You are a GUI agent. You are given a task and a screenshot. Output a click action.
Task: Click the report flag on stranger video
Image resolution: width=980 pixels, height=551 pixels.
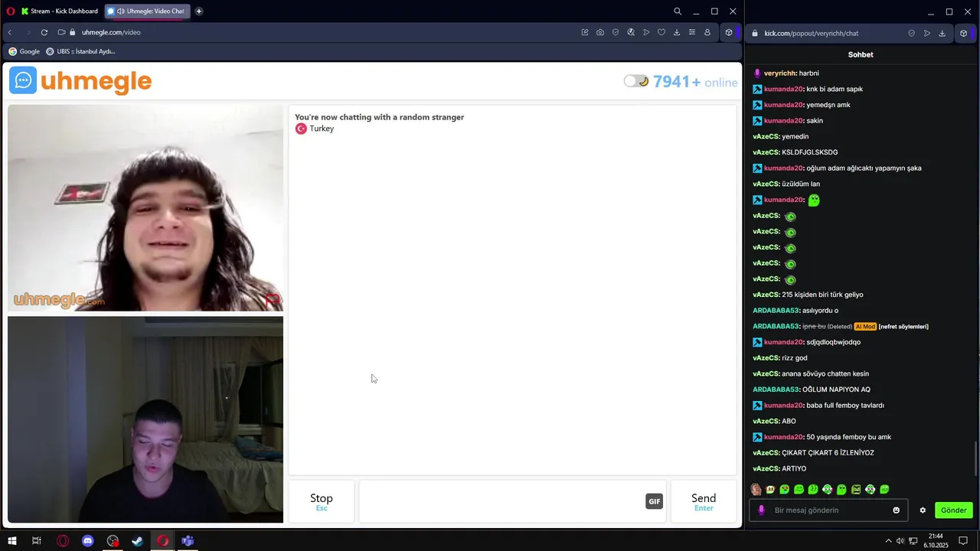tap(272, 300)
